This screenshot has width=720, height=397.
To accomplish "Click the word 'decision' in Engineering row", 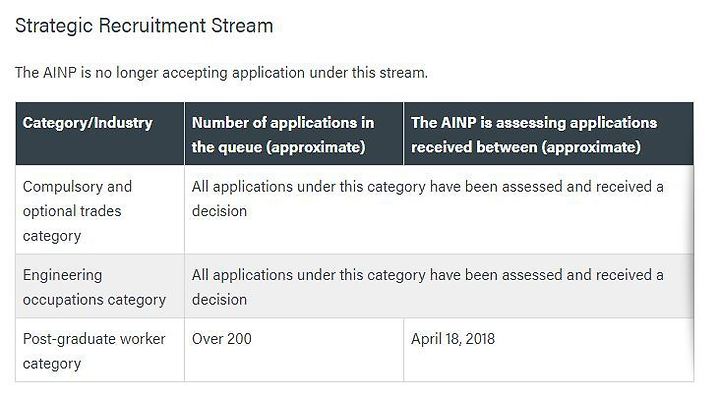I will 219,299.
